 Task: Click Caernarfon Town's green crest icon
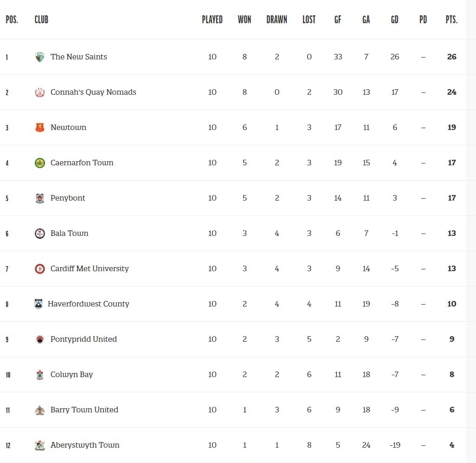click(x=40, y=163)
